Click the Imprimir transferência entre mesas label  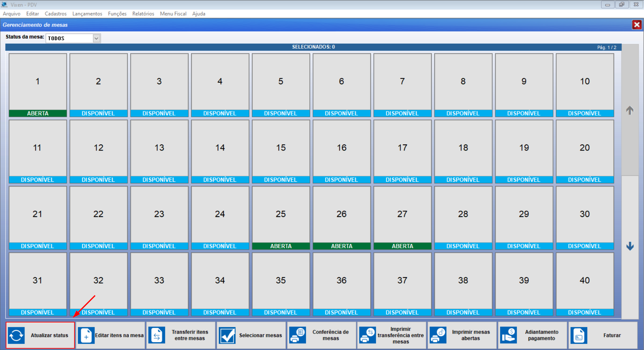[x=401, y=335]
